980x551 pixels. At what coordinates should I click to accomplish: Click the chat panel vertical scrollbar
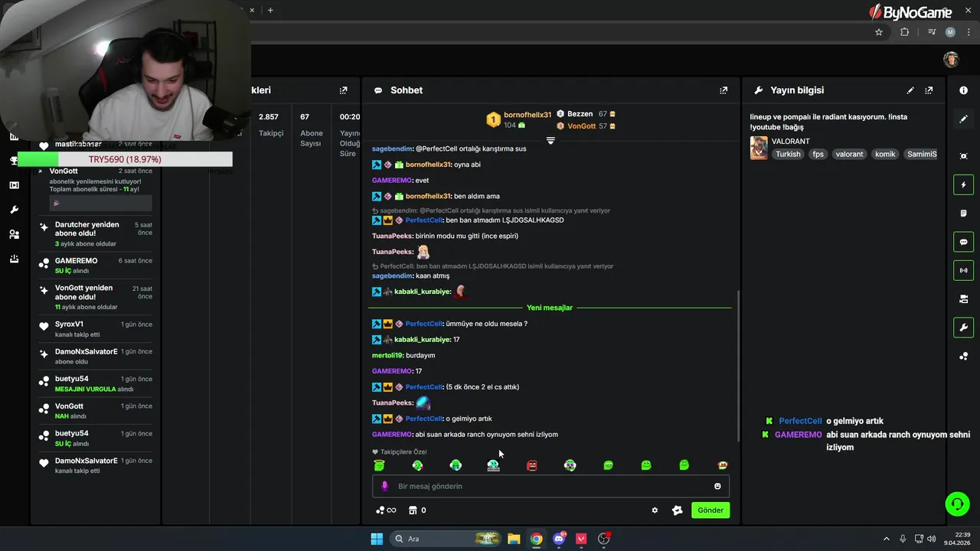738,366
